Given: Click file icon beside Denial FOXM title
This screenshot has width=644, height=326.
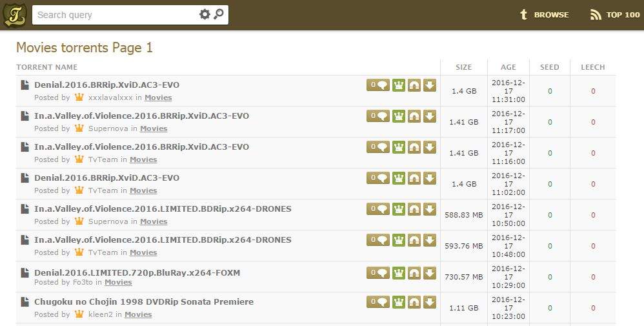Looking at the screenshot, I should pos(25,272).
